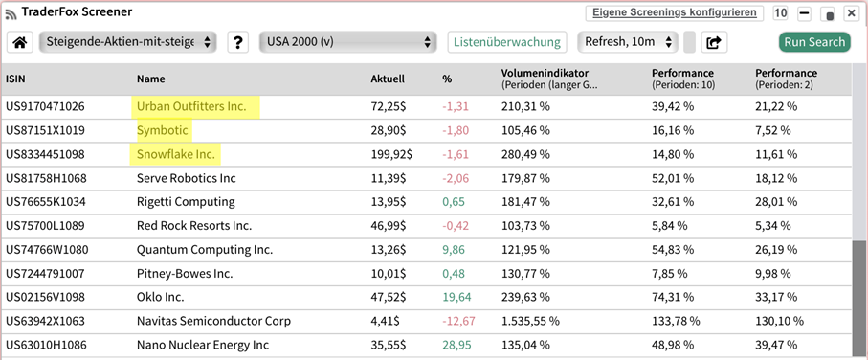The image size is (868, 360).
Task: Open Eigene Screenings konfigurieren link
Action: pyautogui.click(x=675, y=12)
